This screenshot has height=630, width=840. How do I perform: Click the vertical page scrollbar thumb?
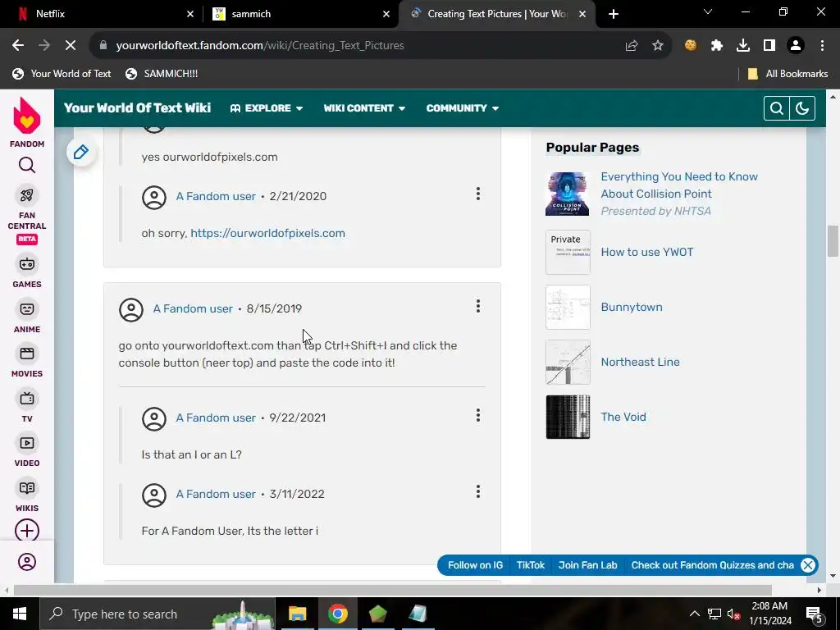point(833,241)
